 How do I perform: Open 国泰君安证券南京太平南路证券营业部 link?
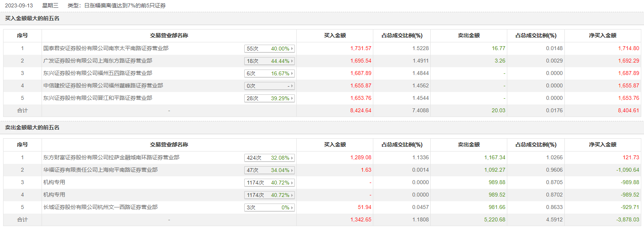pos(106,49)
